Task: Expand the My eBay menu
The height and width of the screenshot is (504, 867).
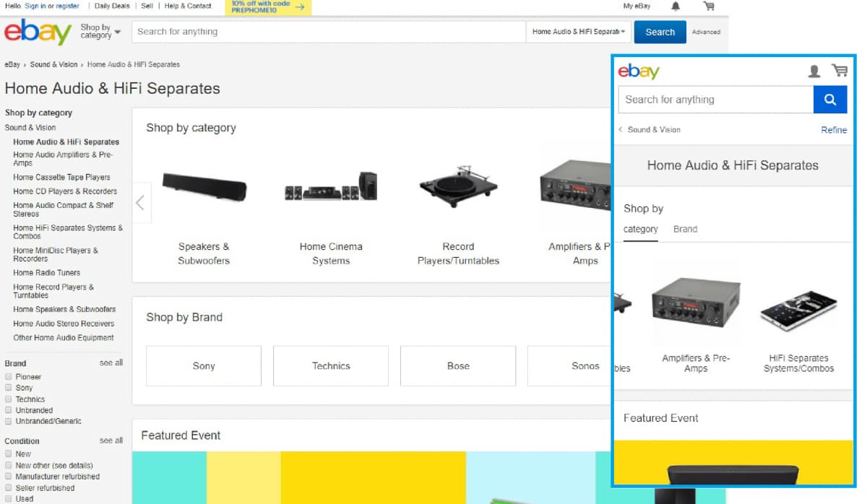Action: 637,6
